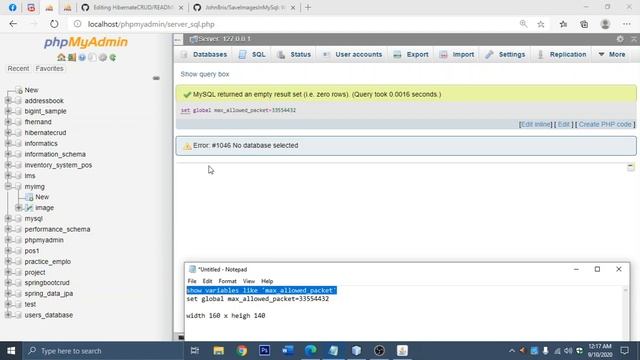Click the set global line in Notepad
640x360 pixels.
tap(258, 299)
